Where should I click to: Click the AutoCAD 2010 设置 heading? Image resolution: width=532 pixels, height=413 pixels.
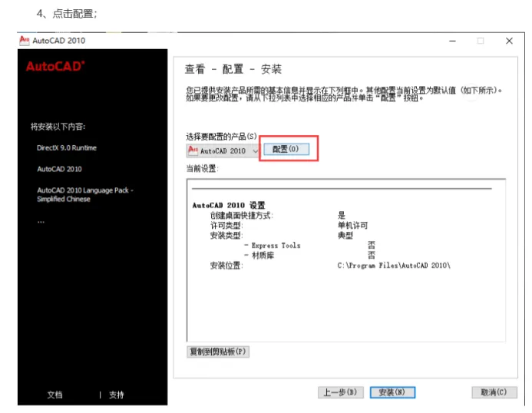[229, 205]
